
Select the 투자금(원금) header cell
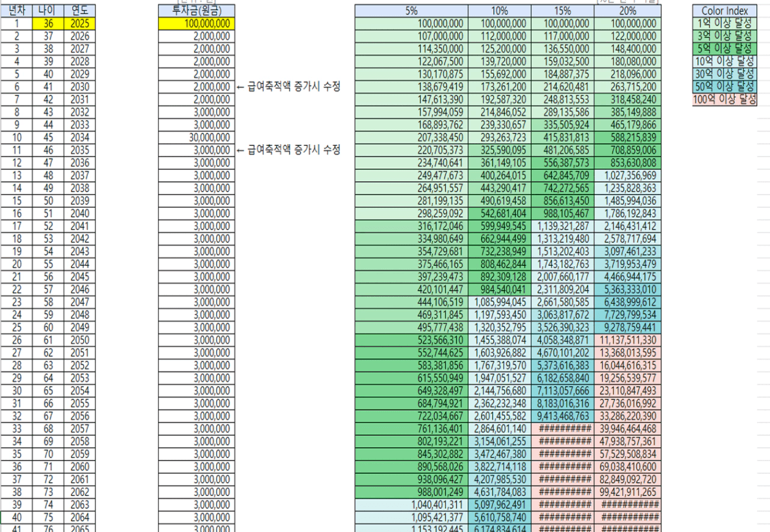(x=197, y=11)
